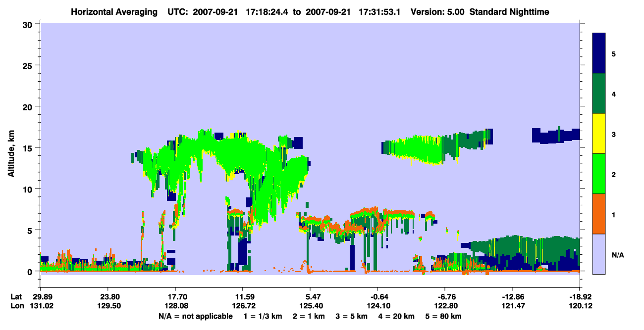Click the y-axis tick label 15
The height and width of the screenshot is (330, 644).
(29, 148)
